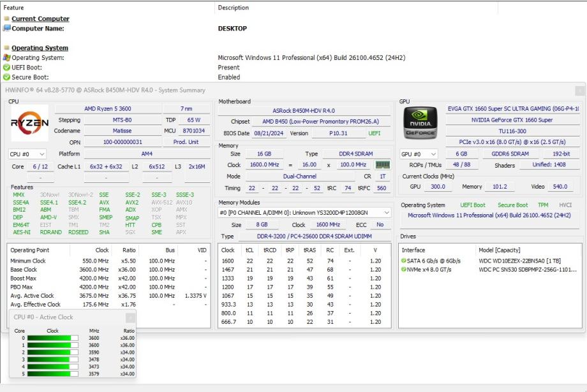Select the Current Computer heading
Image resolution: width=587 pixels, height=392 pixels.
(40, 18)
